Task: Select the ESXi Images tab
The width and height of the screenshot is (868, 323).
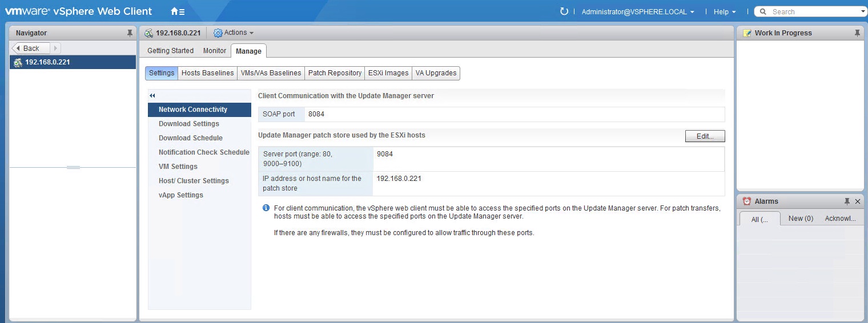Action: [388, 73]
